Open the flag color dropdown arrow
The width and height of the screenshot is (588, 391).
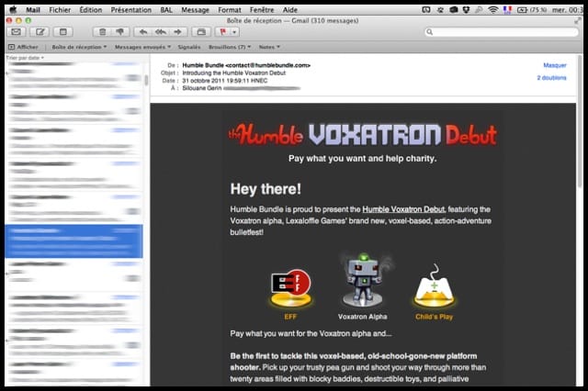tap(234, 32)
